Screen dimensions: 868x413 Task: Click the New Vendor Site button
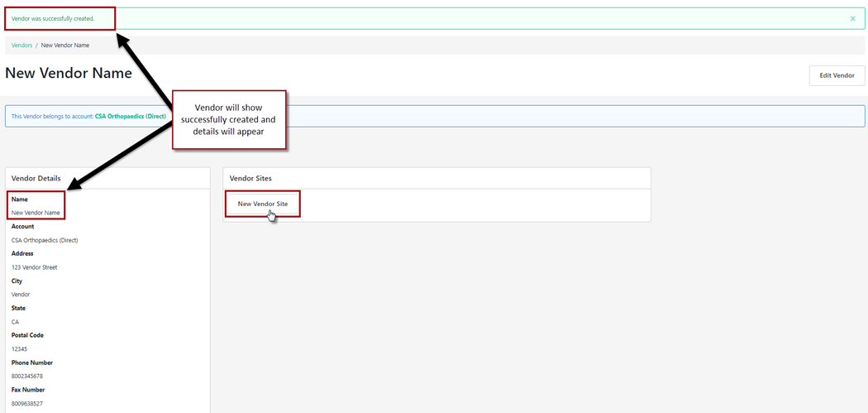point(263,204)
